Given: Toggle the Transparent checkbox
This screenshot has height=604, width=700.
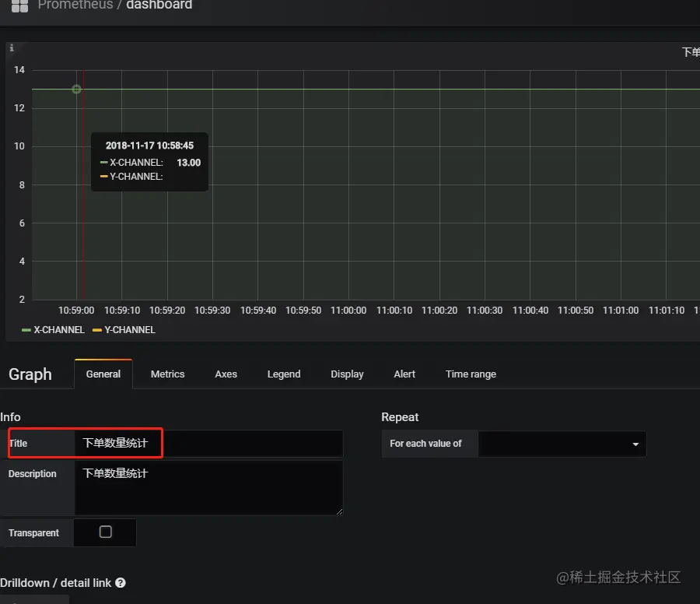Looking at the screenshot, I should (105, 532).
